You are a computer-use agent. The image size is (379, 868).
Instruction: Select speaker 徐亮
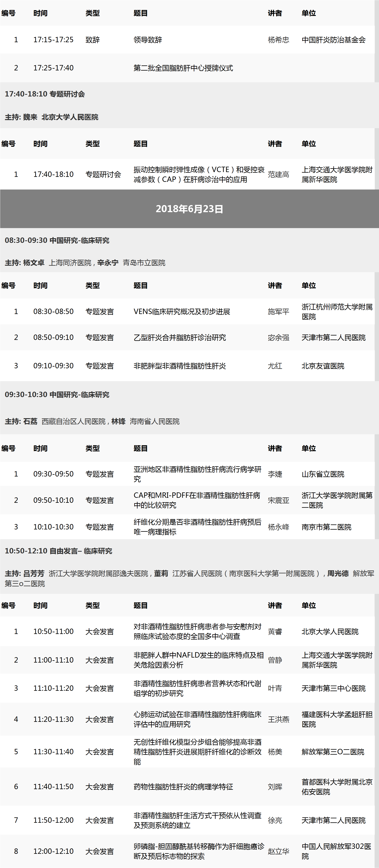tap(275, 820)
